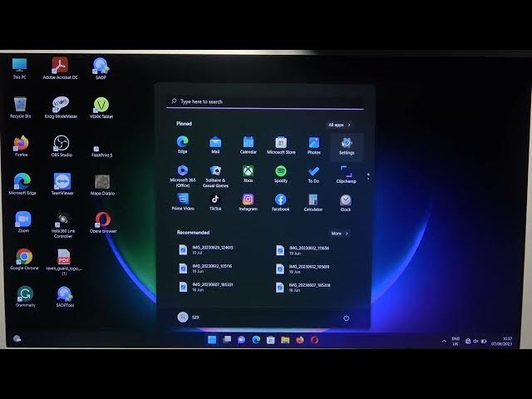
Task: Open the volume icon in system tray
Action: click(x=475, y=342)
